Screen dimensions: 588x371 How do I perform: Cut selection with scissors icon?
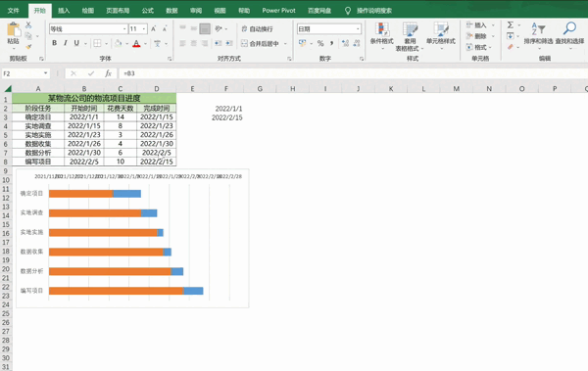pyautogui.click(x=28, y=25)
